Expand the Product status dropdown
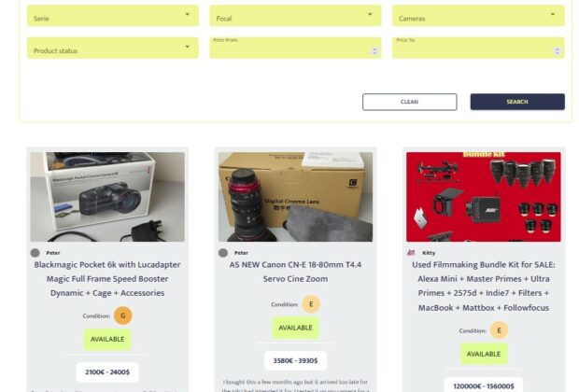This screenshot has height=392, width=579. click(x=113, y=48)
